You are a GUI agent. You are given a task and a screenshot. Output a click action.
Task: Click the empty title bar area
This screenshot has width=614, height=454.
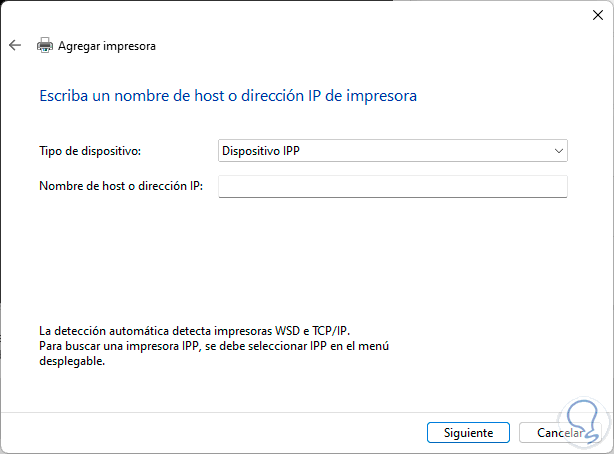pyautogui.click(x=300, y=15)
